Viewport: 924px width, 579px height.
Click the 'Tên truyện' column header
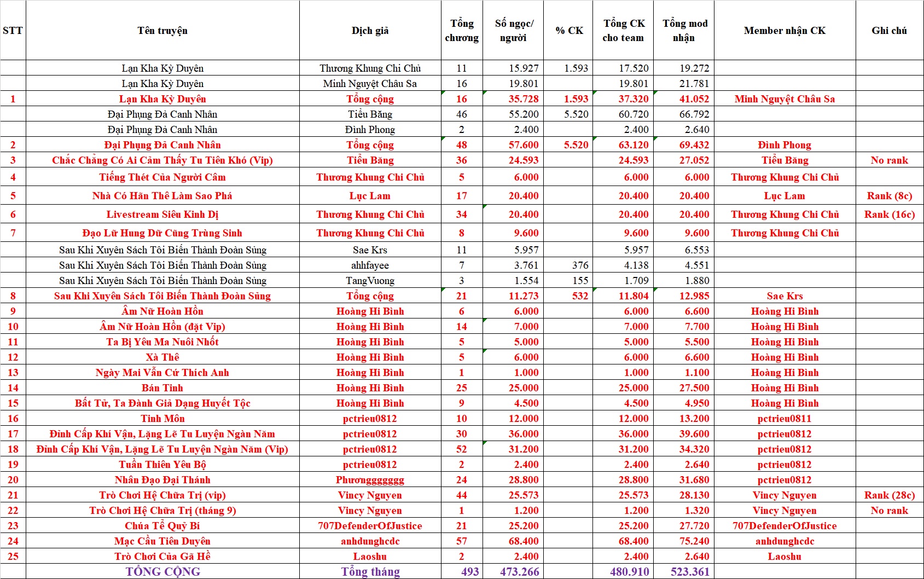(x=162, y=31)
